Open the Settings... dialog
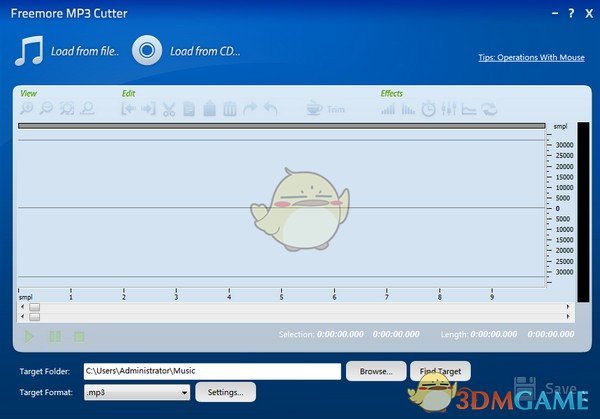This screenshot has height=419, width=600. (225, 392)
